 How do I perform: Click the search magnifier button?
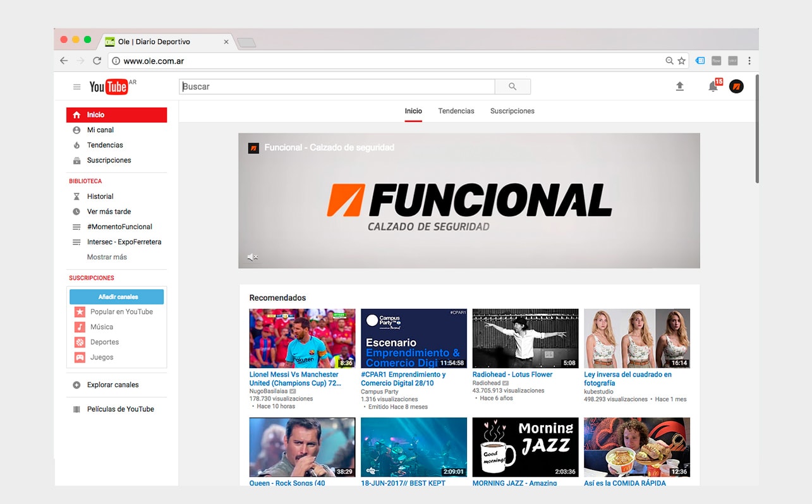tap(512, 87)
